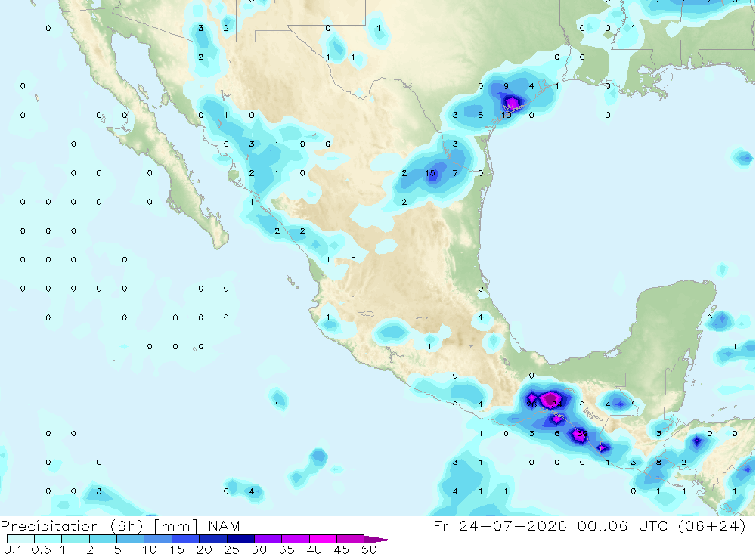This screenshot has width=756, height=554.
Task: Click the "Fr 24-07-2026 00..06 UTC (06+24)" timestamp
Action: click(590, 525)
